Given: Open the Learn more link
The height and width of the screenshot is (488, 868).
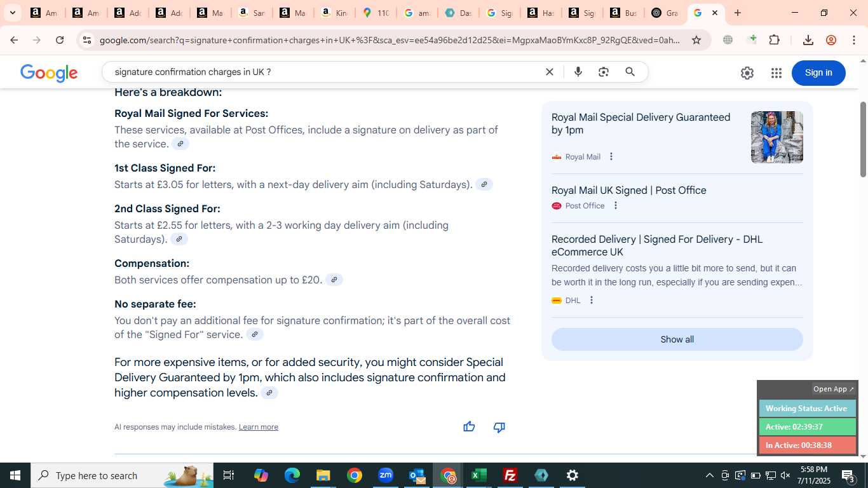Looking at the screenshot, I should coord(259,427).
